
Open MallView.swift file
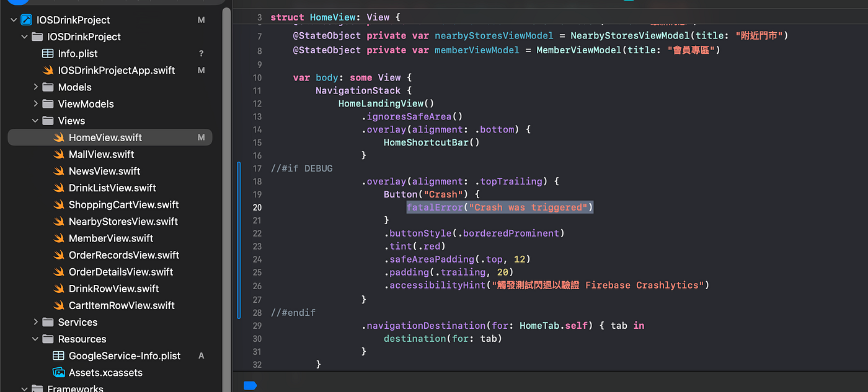(102, 154)
